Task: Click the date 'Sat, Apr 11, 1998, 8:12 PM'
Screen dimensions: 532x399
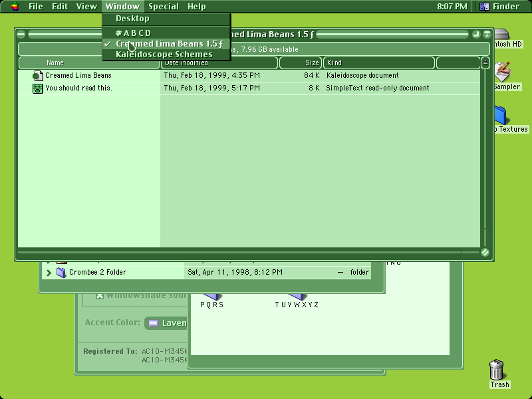Action: (x=235, y=272)
